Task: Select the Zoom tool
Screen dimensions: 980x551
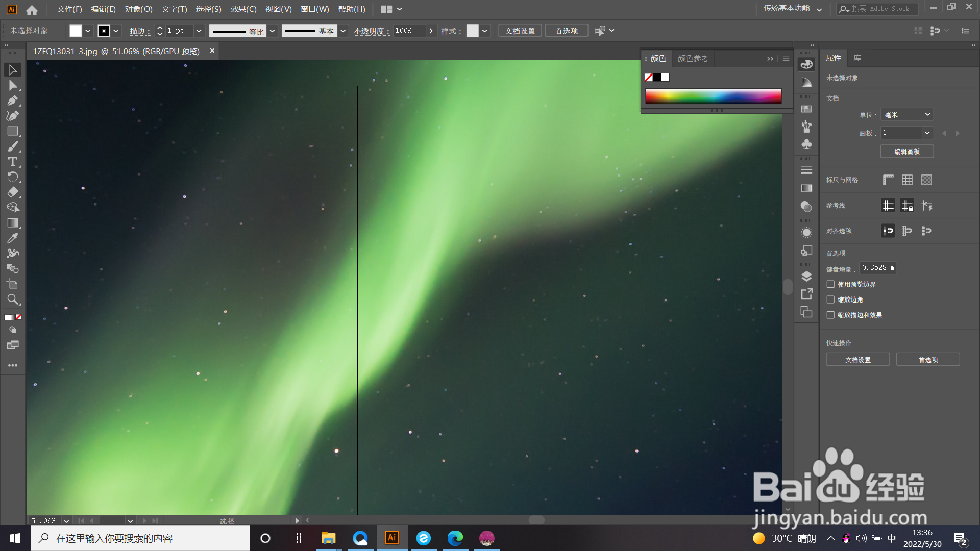Action: (13, 299)
